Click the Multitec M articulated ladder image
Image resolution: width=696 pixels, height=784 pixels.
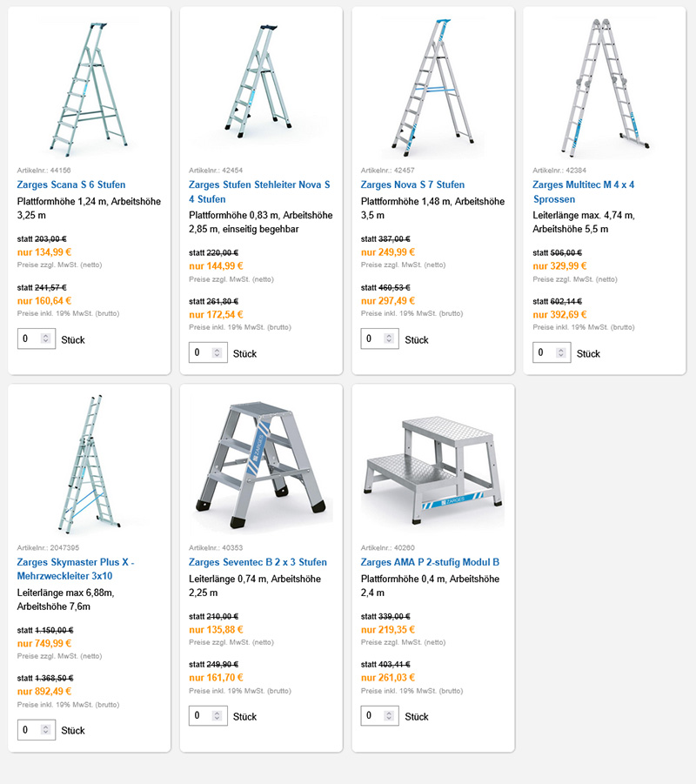[x=605, y=87]
